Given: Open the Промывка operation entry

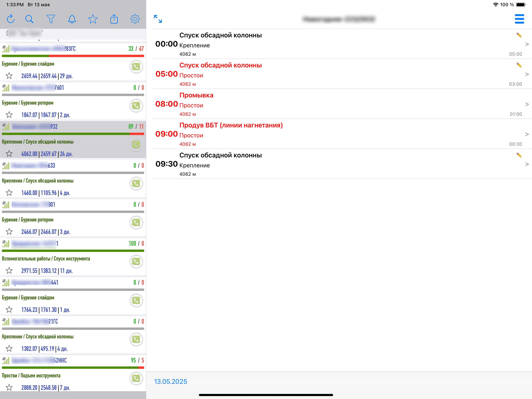Looking at the screenshot, I should coord(342,104).
